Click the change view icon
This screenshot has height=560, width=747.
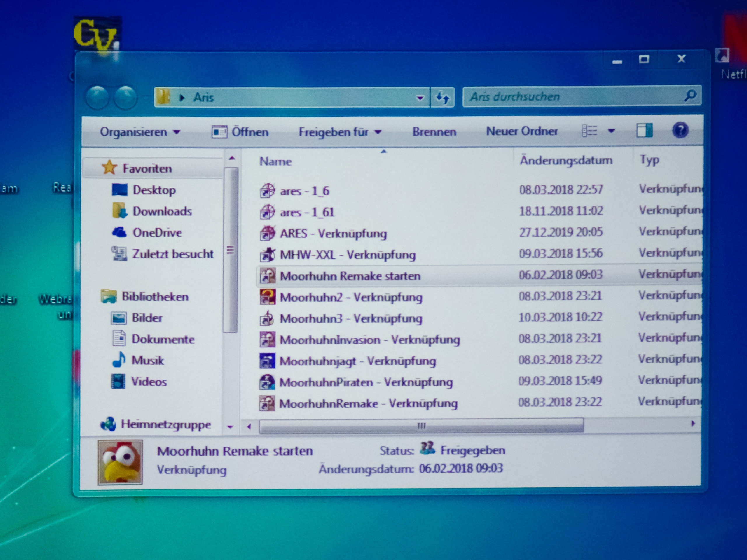pos(590,131)
